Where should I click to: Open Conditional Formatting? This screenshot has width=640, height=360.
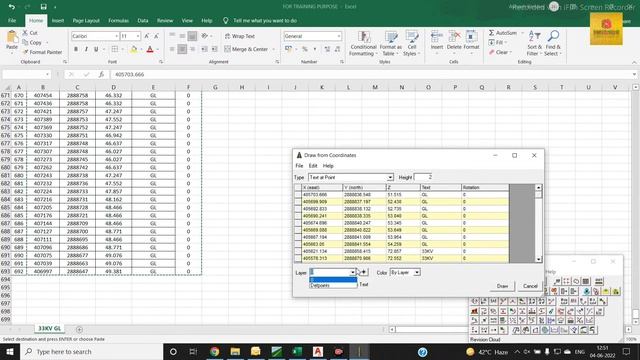[x=363, y=43]
